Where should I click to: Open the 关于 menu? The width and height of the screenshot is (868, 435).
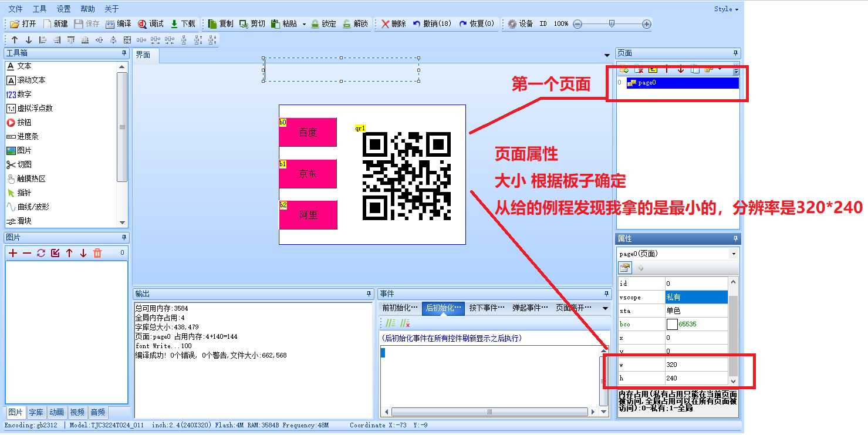click(112, 9)
